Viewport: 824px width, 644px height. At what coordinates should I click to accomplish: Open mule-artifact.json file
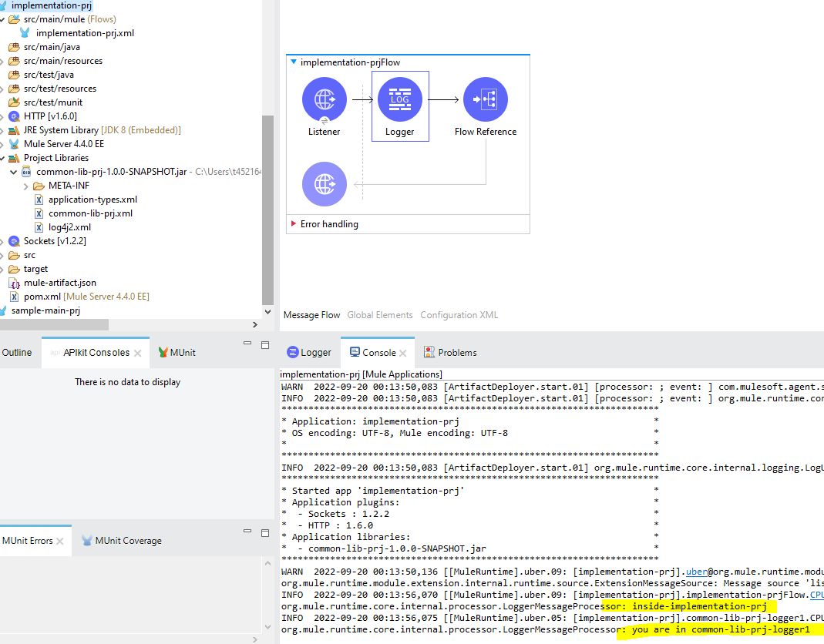coord(59,283)
